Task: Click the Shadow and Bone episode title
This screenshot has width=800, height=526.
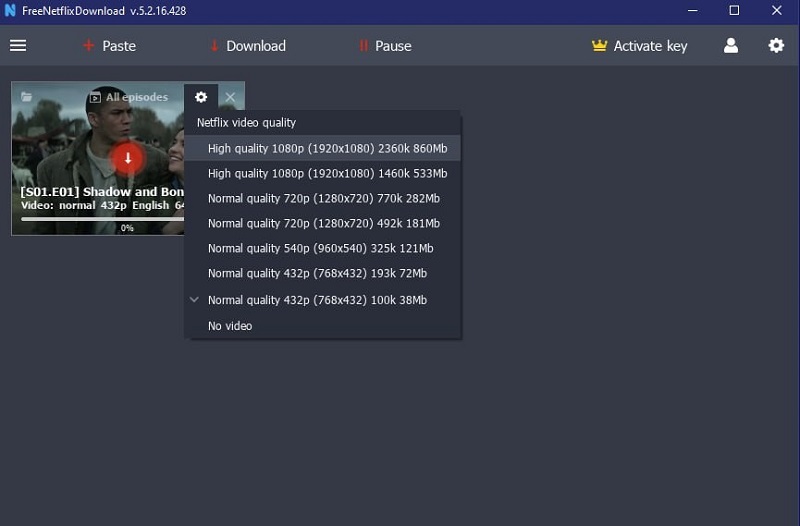Action: coord(102,192)
